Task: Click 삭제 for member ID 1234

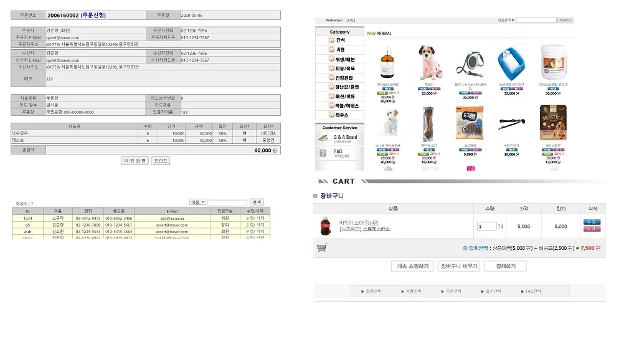Action: [x=260, y=218]
